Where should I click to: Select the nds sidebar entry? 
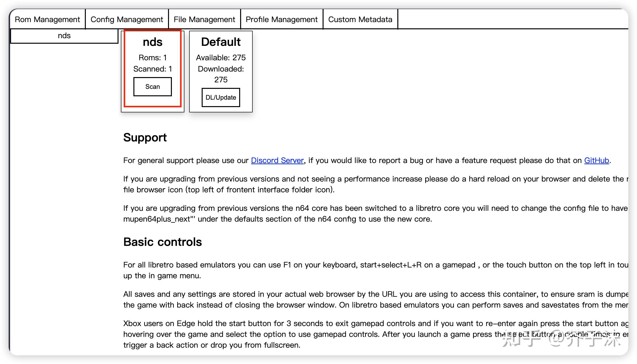tap(64, 36)
